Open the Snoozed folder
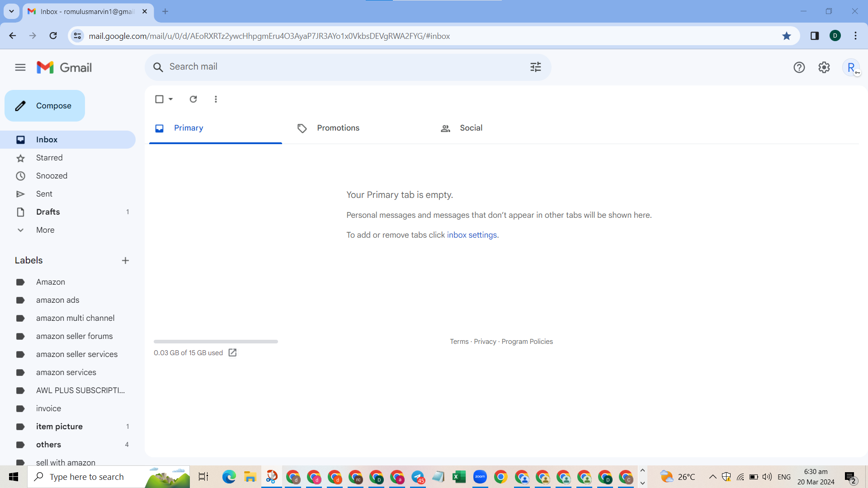This screenshot has width=868, height=488. tap(68, 176)
